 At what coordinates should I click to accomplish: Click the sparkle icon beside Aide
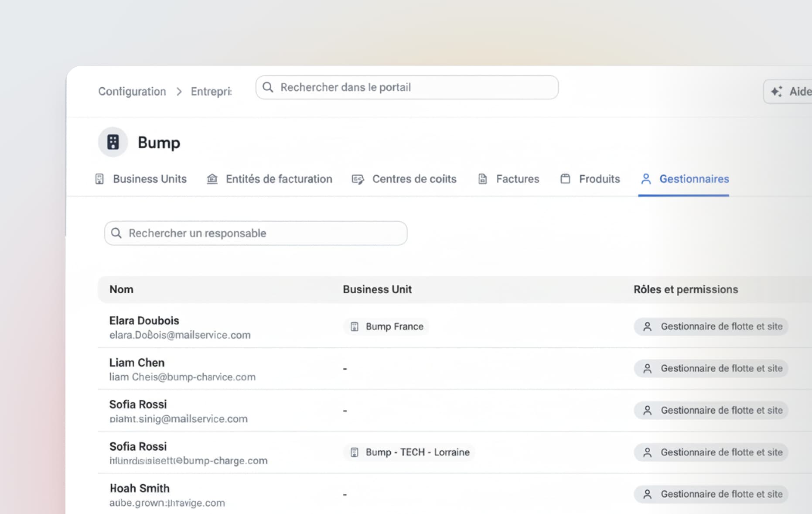(776, 92)
